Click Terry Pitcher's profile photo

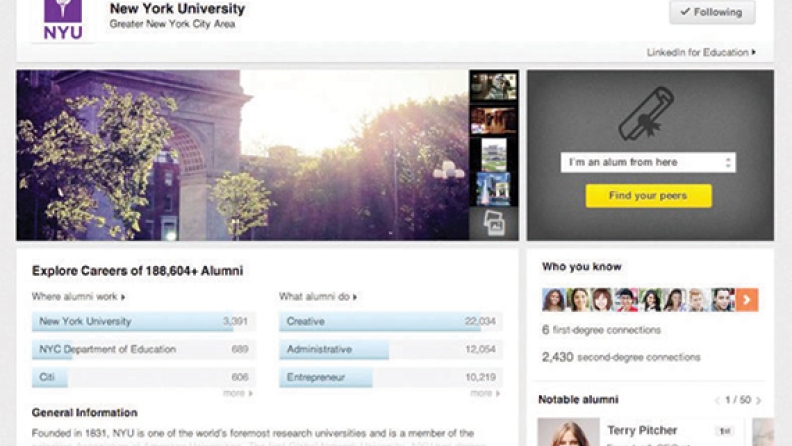[x=569, y=432]
